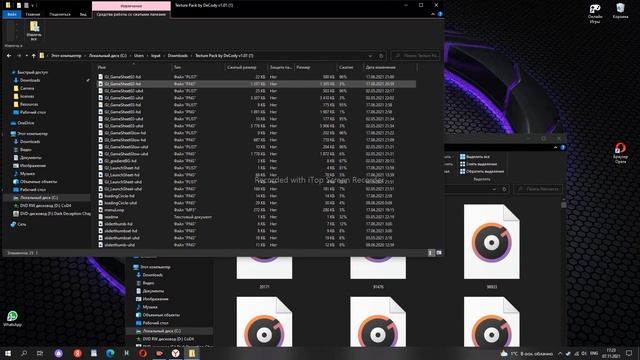640x360 pixels.
Task: Select the Корзина recycle bin desktop icon
Action: (x=620, y=11)
